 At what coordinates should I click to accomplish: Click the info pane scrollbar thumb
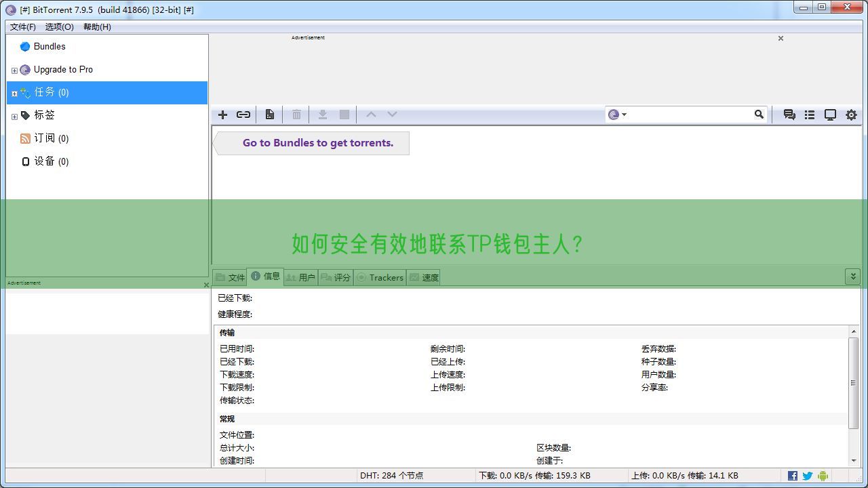click(854, 382)
